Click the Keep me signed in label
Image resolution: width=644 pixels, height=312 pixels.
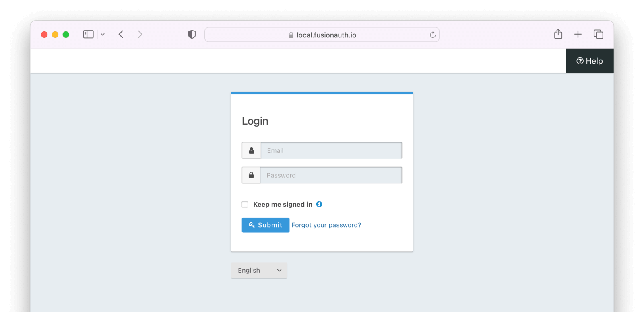coord(283,205)
